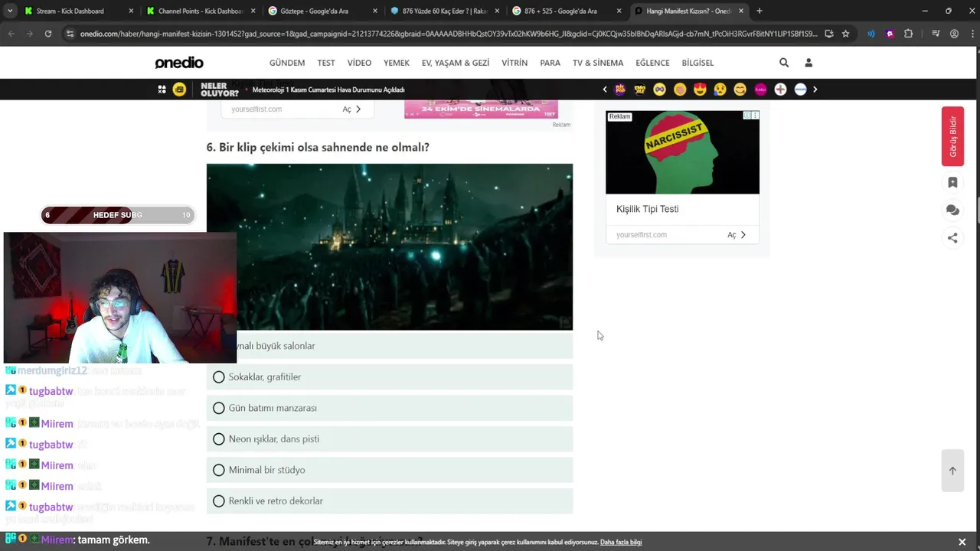Open Chrome extensions puzzle icon

909,34
